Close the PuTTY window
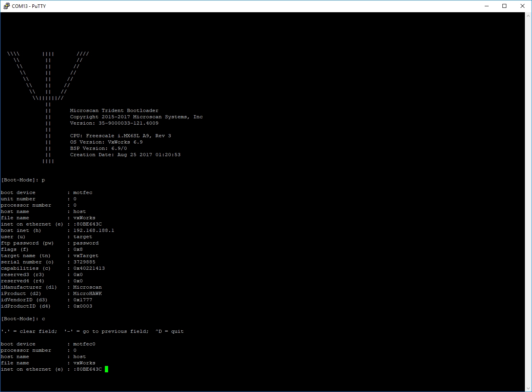 pyautogui.click(x=523, y=6)
